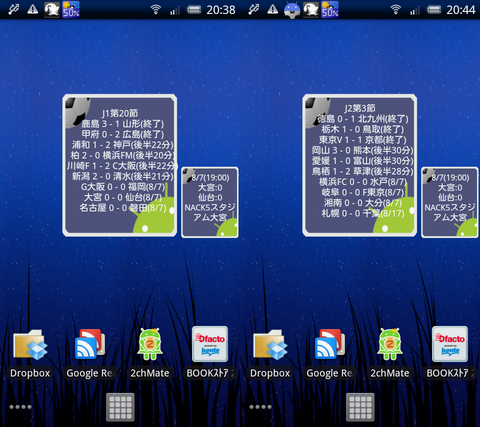Open app drawer grid on the 20:44 screen
480x427 pixels.
360,407
